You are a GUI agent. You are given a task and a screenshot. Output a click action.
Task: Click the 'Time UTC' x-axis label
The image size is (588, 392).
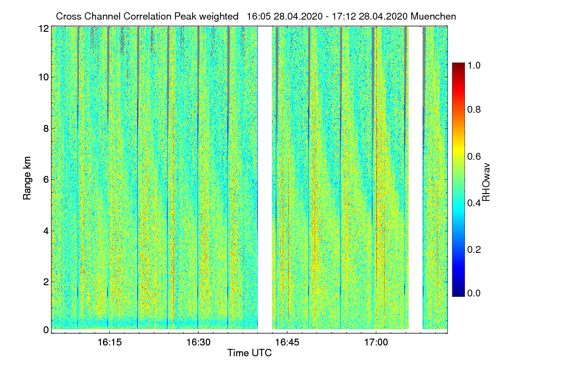(249, 353)
